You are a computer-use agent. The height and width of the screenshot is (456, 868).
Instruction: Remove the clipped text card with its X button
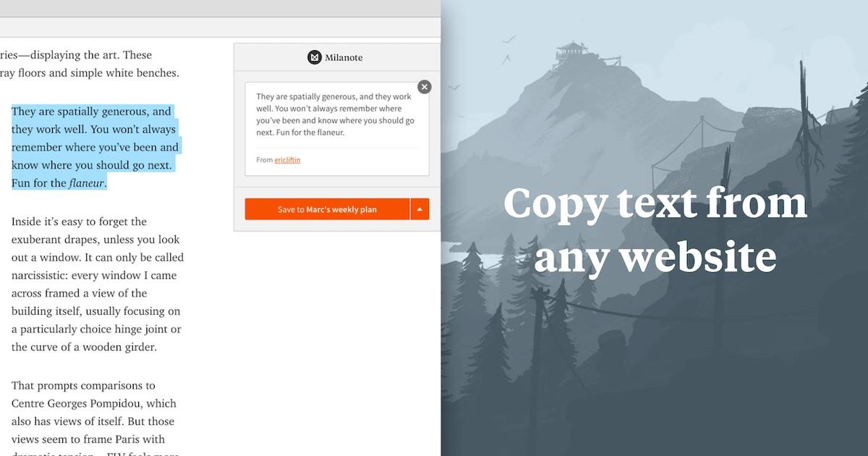[425, 87]
